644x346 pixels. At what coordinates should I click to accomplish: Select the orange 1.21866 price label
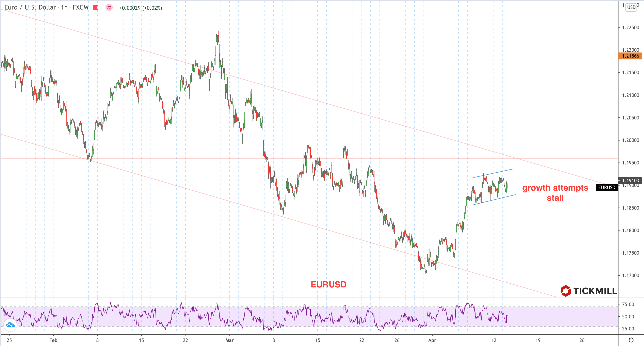click(630, 56)
